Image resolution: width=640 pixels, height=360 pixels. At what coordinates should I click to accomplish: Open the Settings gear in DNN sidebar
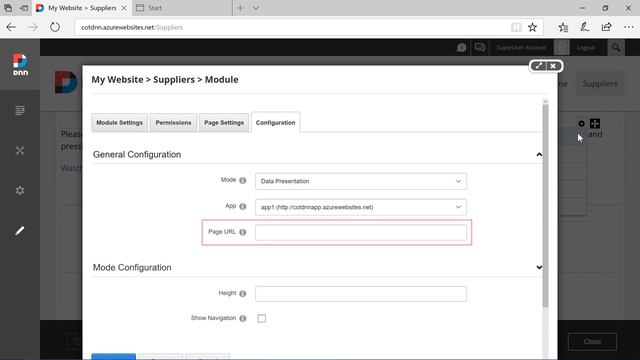click(x=20, y=190)
